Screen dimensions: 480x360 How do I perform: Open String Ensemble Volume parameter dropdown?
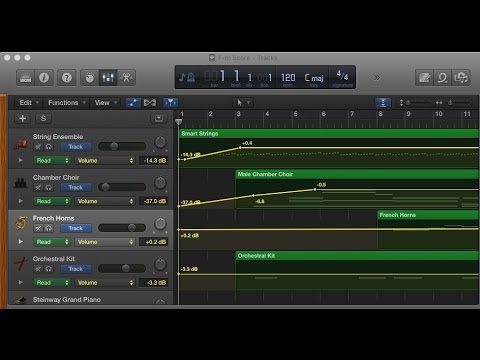(x=105, y=160)
